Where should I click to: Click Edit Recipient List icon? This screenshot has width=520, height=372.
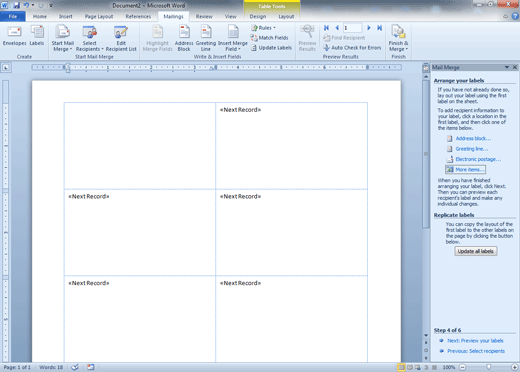click(121, 39)
